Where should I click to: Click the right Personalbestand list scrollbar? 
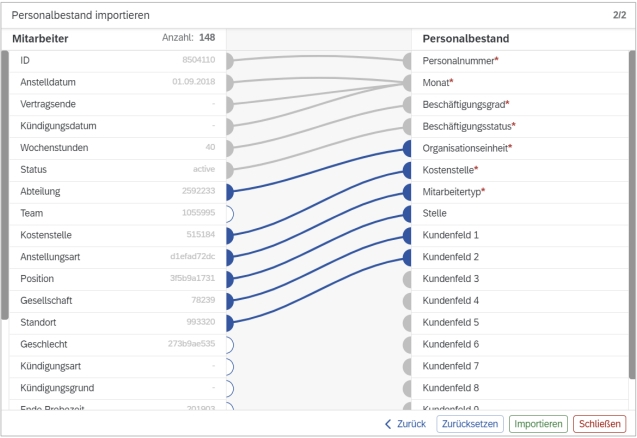631,214
